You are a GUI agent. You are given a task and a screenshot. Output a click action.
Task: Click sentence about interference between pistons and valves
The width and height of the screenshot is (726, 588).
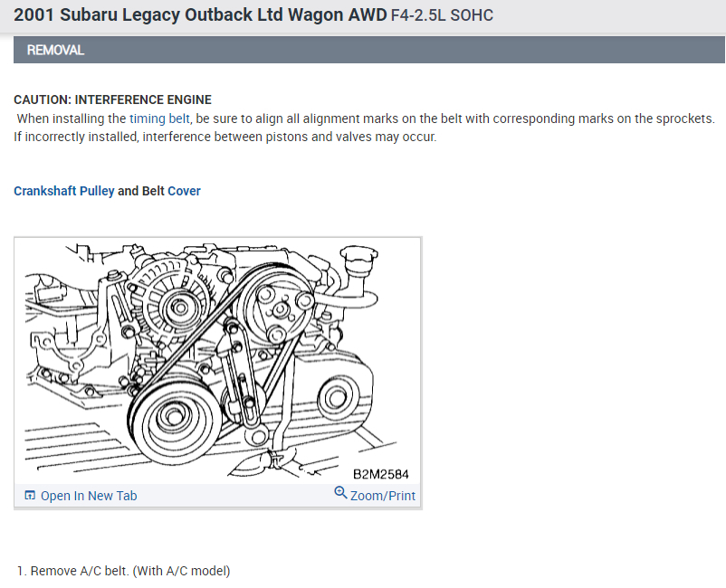click(x=225, y=138)
